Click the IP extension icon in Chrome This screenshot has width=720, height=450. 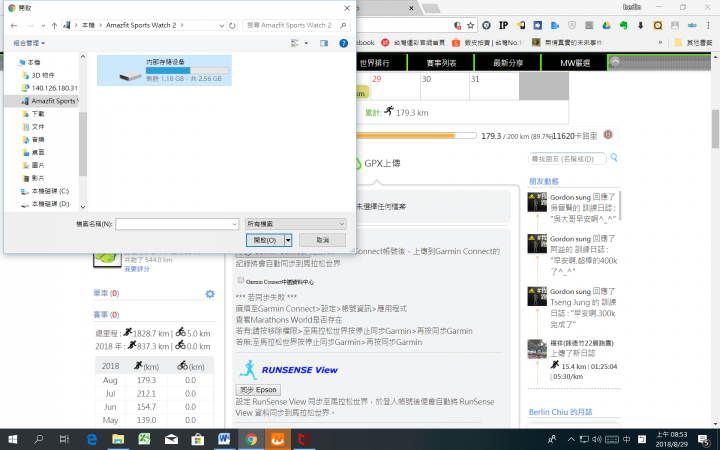[503, 26]
